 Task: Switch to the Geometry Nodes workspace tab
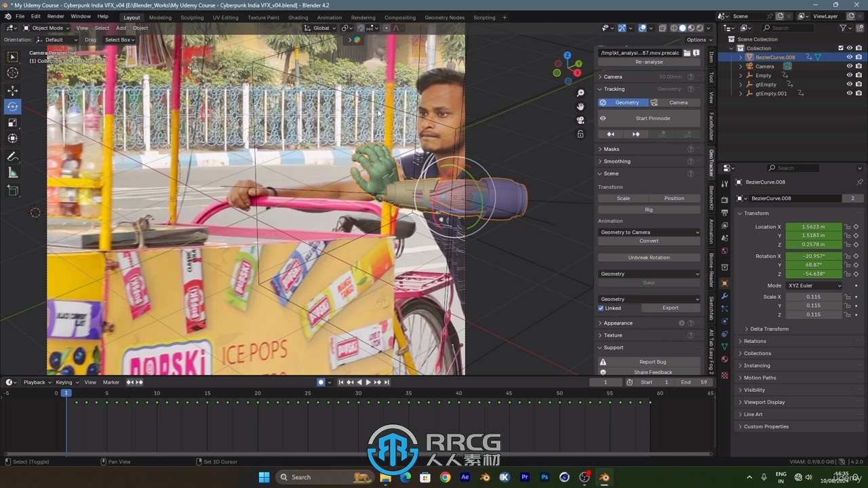click(444, 18)
